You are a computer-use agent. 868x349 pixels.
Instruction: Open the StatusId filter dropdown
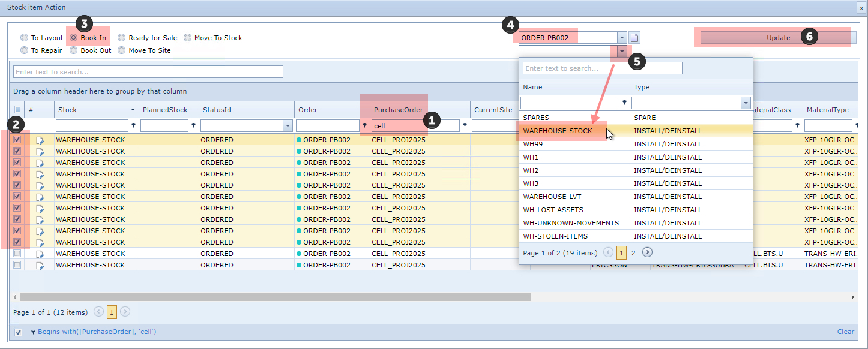(287, 126)
